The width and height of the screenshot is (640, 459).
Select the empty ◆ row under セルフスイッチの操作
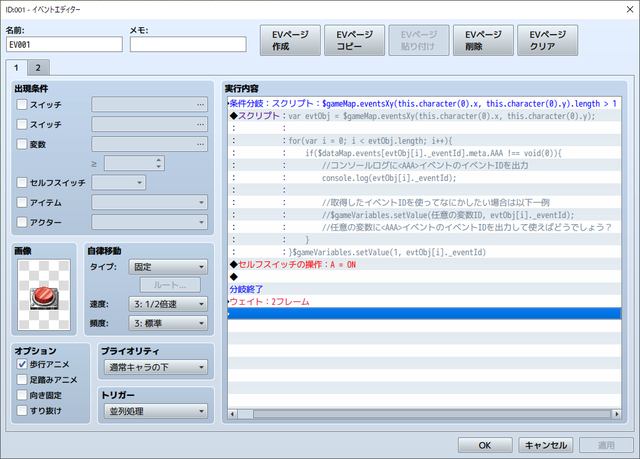pyautogui.click(x=424, y=277)
